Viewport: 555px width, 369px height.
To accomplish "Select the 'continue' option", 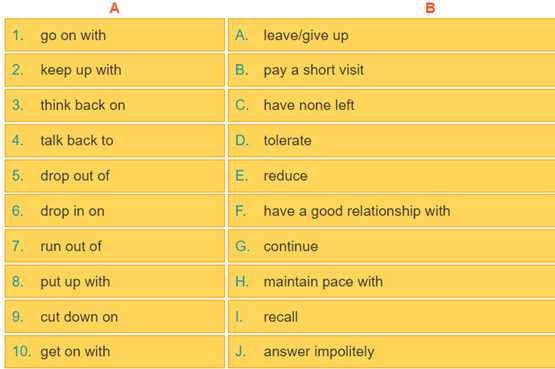I will tap(391, 246).
